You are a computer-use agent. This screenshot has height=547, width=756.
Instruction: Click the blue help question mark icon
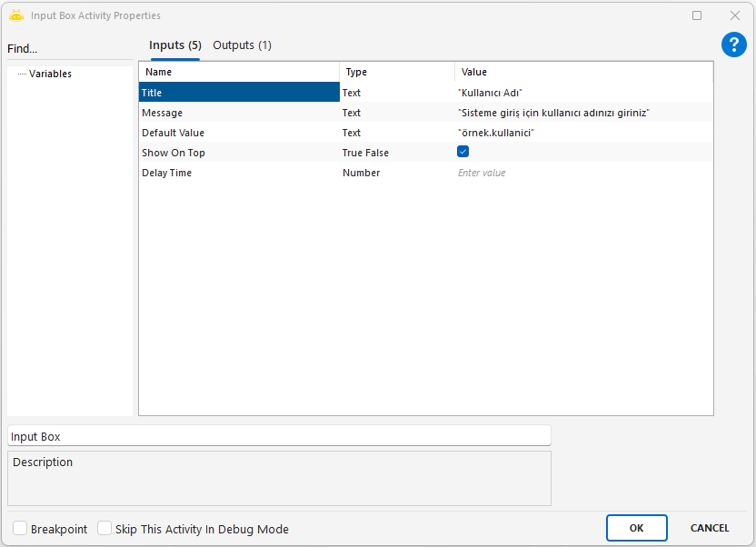733,45
